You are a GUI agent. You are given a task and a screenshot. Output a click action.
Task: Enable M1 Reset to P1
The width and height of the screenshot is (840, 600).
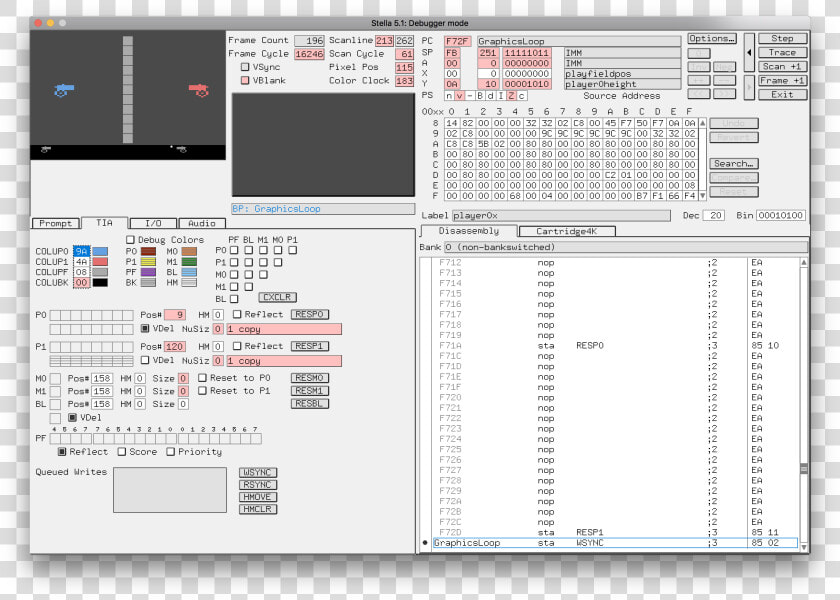pyautogui.click(x=202, y=391)
